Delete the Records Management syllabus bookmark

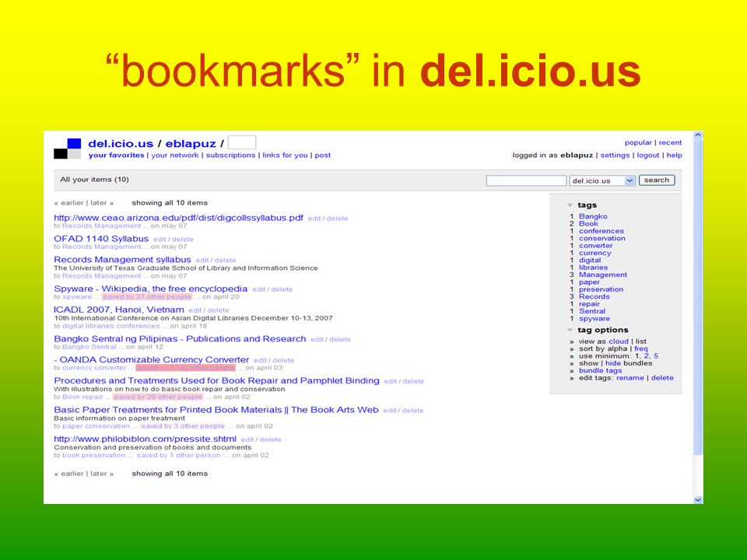(226, 261)
